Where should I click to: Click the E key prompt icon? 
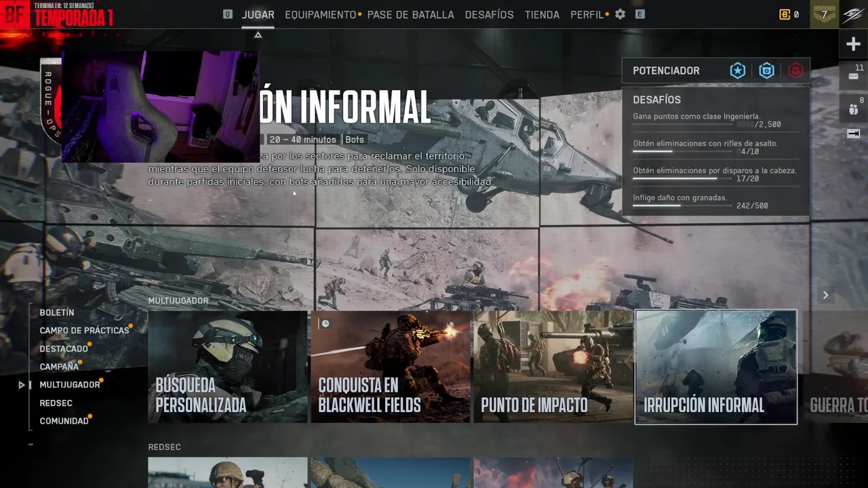pos(639,14)
